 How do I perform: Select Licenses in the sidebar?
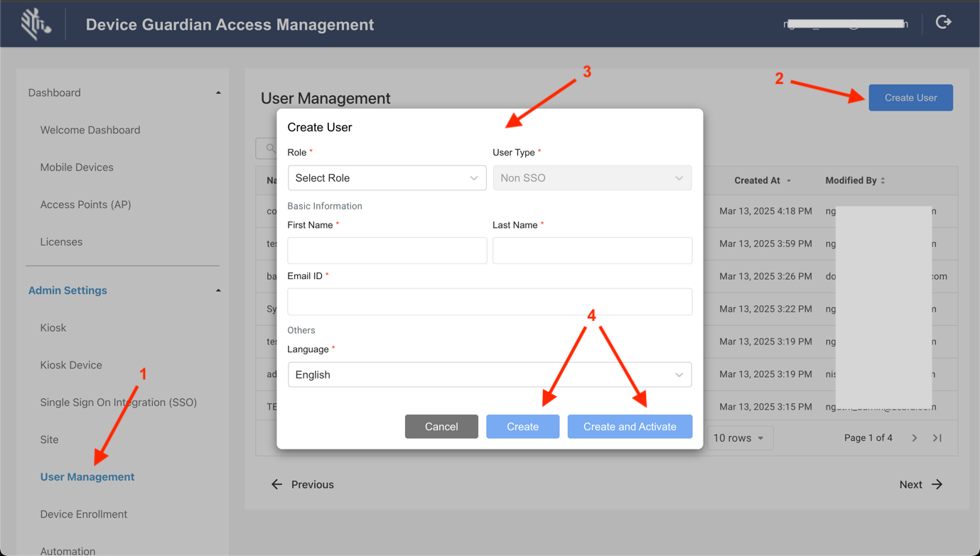click(61, 242)
